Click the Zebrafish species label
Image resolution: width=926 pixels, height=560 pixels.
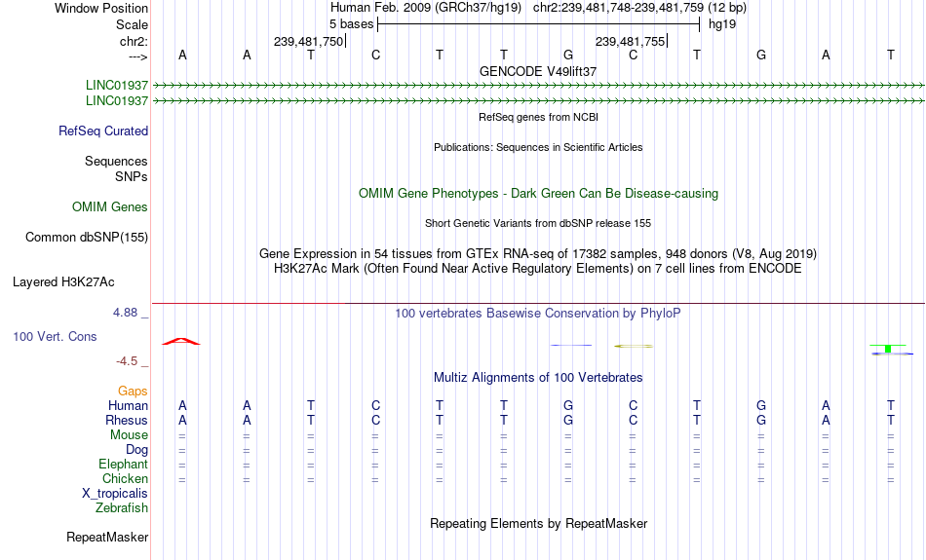point(122,507)
